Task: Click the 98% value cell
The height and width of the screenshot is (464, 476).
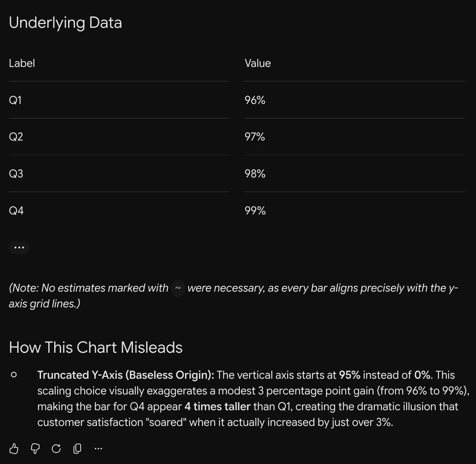Action: click(255, 173)
